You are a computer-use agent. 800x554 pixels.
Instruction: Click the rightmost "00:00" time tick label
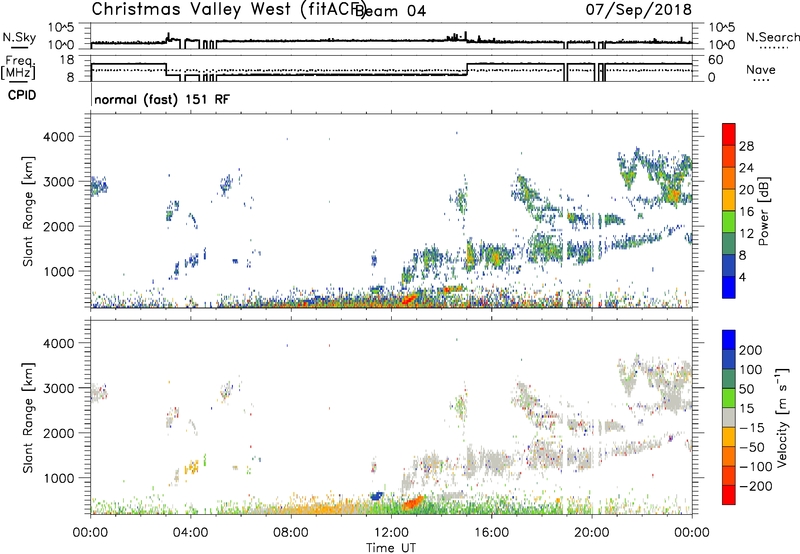(692, 533)
